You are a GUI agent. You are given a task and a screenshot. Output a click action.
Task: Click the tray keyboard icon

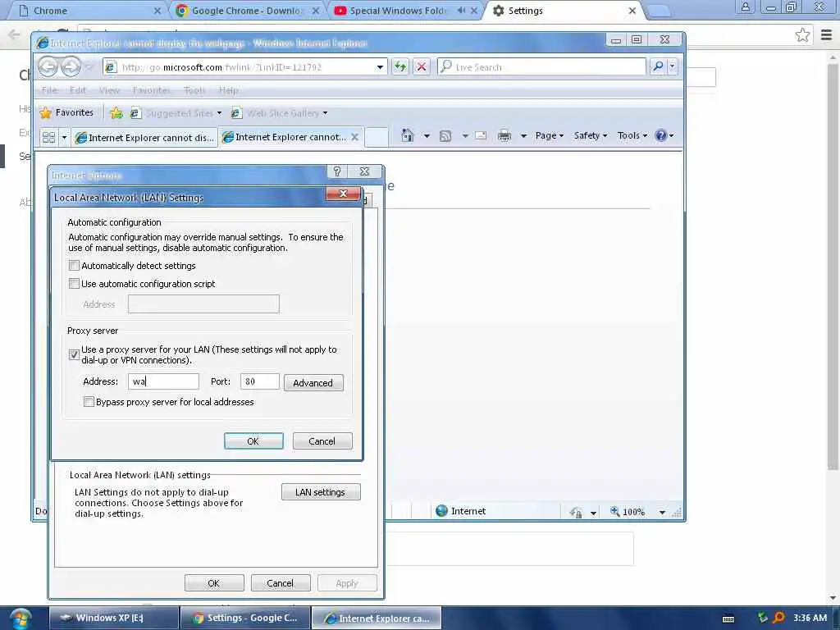pyautogui.click(x=728, y=619)
